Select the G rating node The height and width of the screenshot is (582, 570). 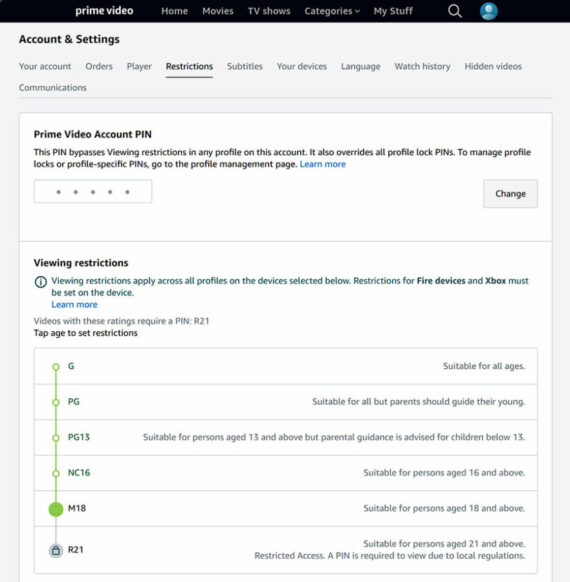tap(56, 367)
